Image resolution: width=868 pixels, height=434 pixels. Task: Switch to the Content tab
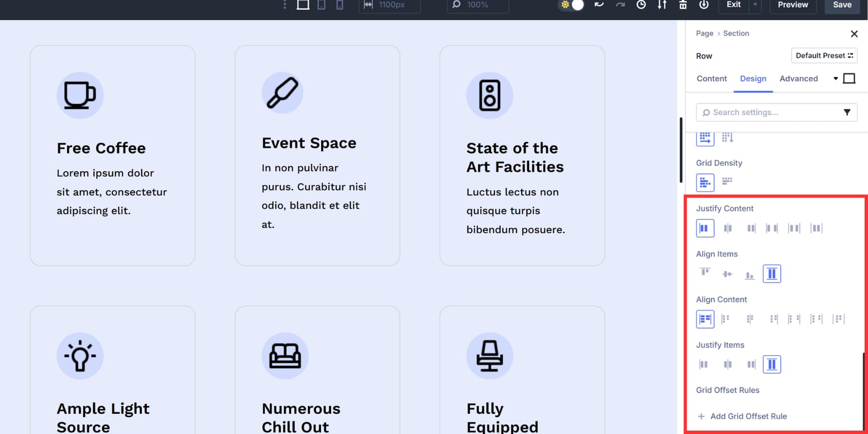(712, 78)
